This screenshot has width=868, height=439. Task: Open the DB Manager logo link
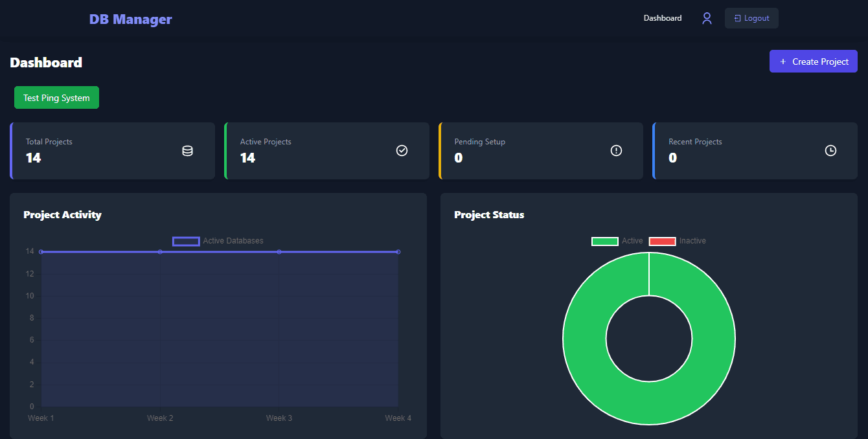[131, 19]
